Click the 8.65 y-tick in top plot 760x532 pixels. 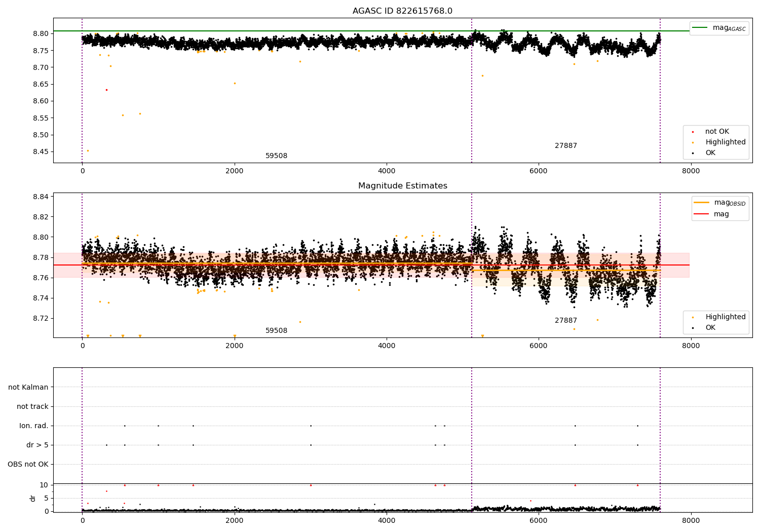coord(41,85)
